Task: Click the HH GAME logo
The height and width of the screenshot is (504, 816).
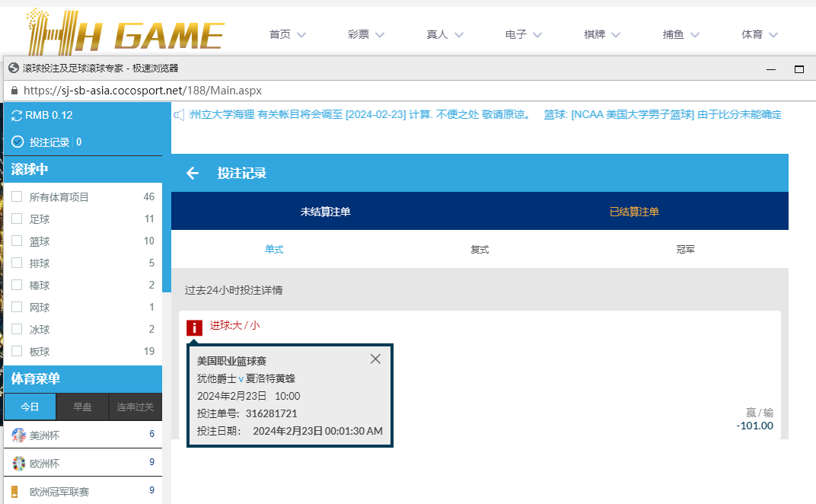Action: (125, 32)
